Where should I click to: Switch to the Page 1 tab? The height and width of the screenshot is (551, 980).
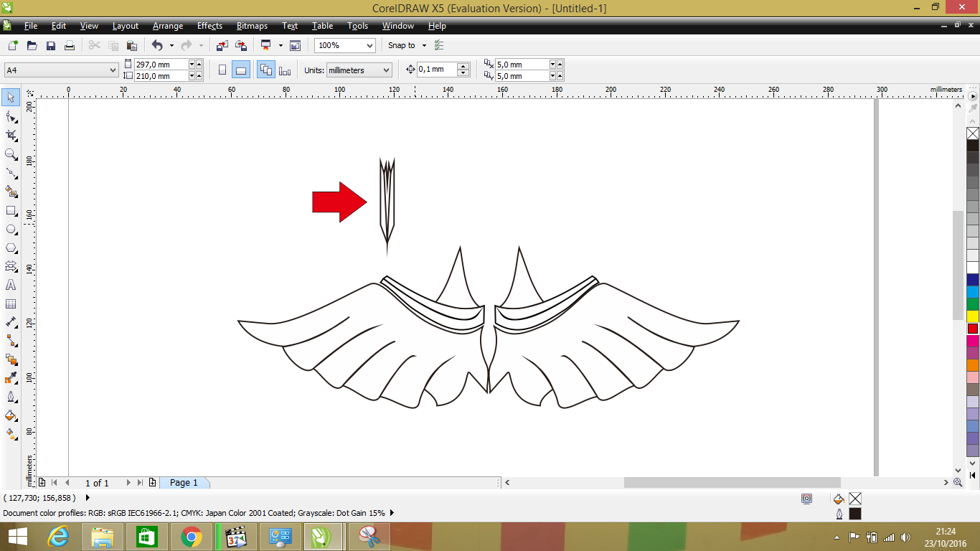pos(184,483)
